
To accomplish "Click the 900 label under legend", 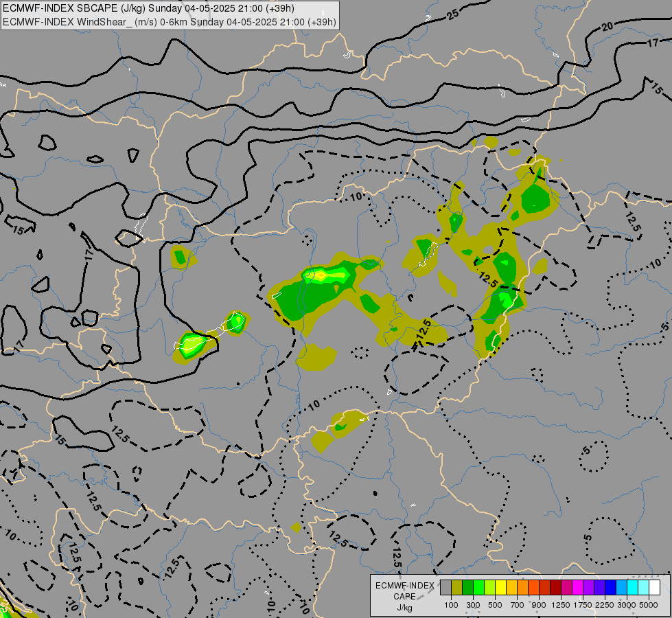I will (539, 605).
